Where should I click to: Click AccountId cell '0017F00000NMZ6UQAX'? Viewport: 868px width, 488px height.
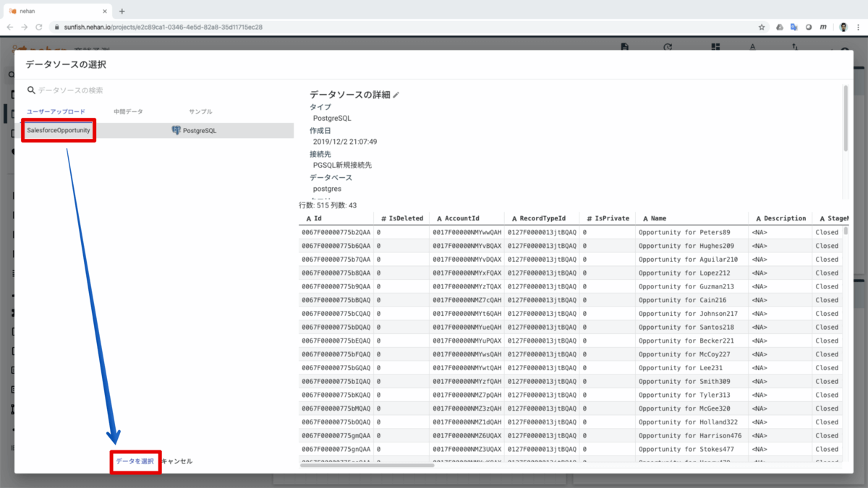(x=467, y=435)
